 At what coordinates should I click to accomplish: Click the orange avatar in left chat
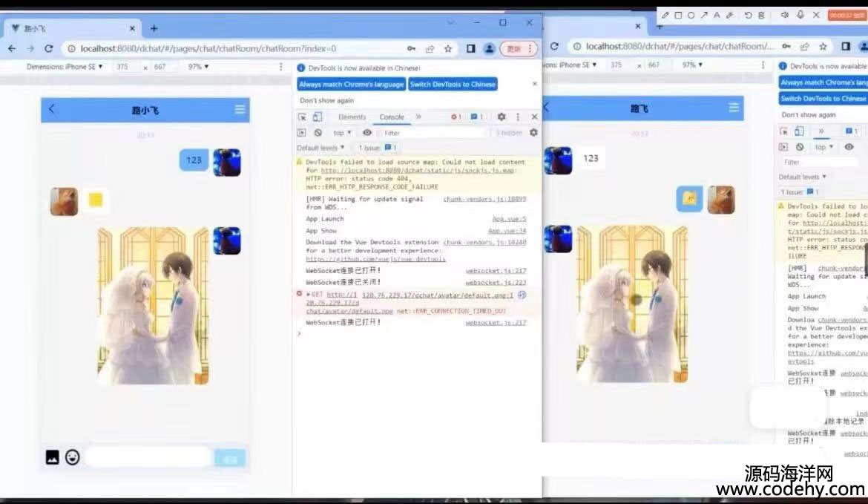[x=65, y=201]
